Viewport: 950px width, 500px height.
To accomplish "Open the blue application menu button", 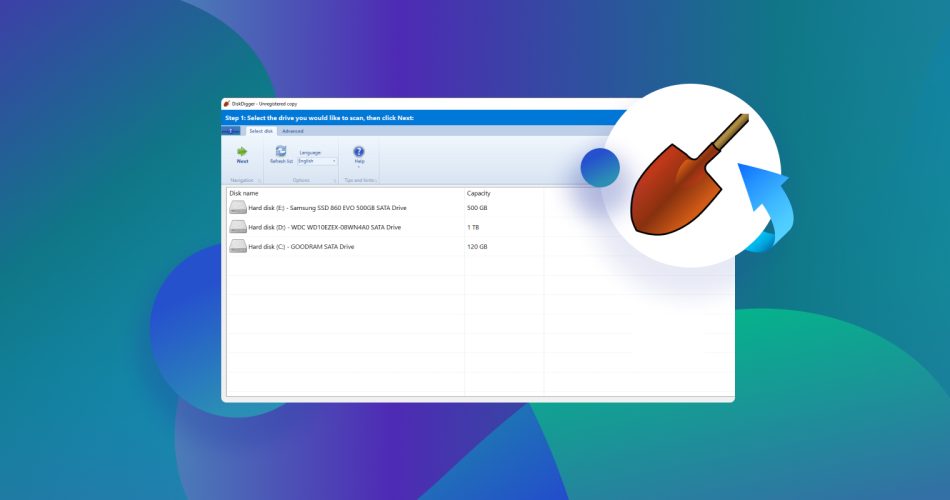I will tap(231, 131).
